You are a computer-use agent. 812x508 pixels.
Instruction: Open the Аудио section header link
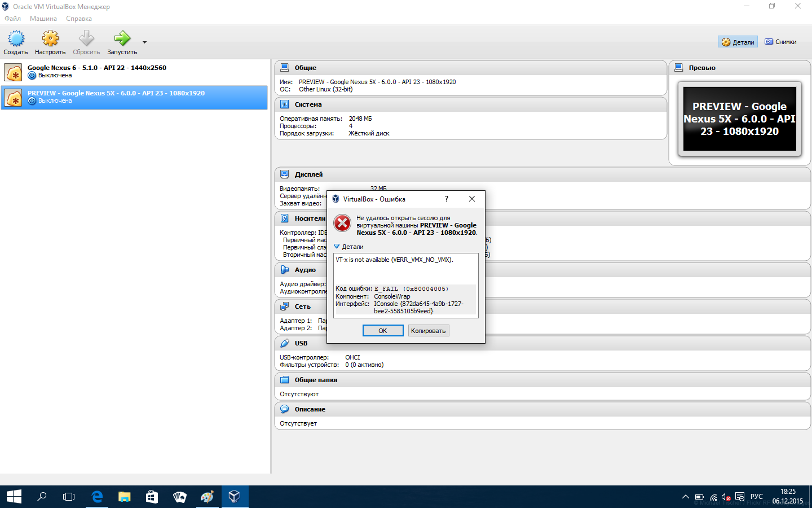coord(305,270)
